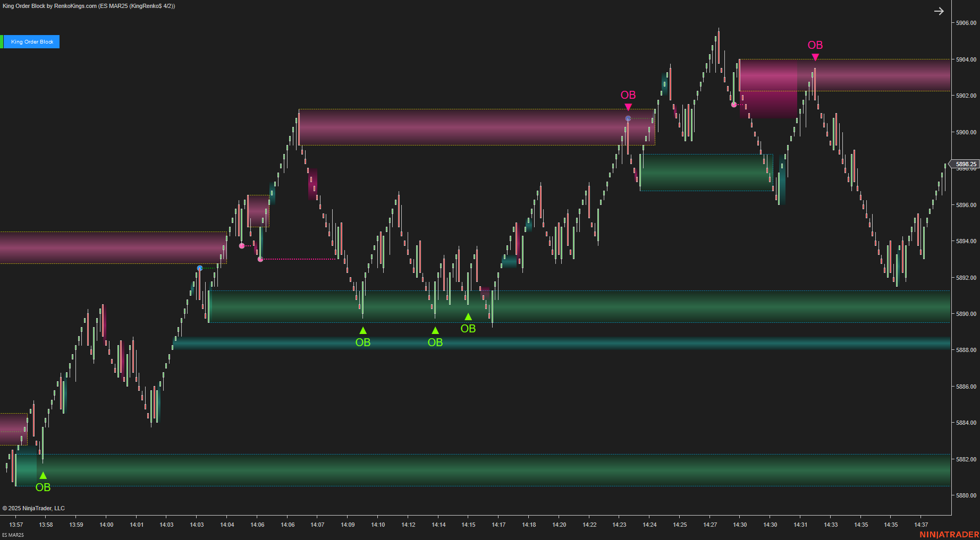980x540 pixels.
Task: Select the green OB triangle near the 13:58 low
Action: coord(43,476)
